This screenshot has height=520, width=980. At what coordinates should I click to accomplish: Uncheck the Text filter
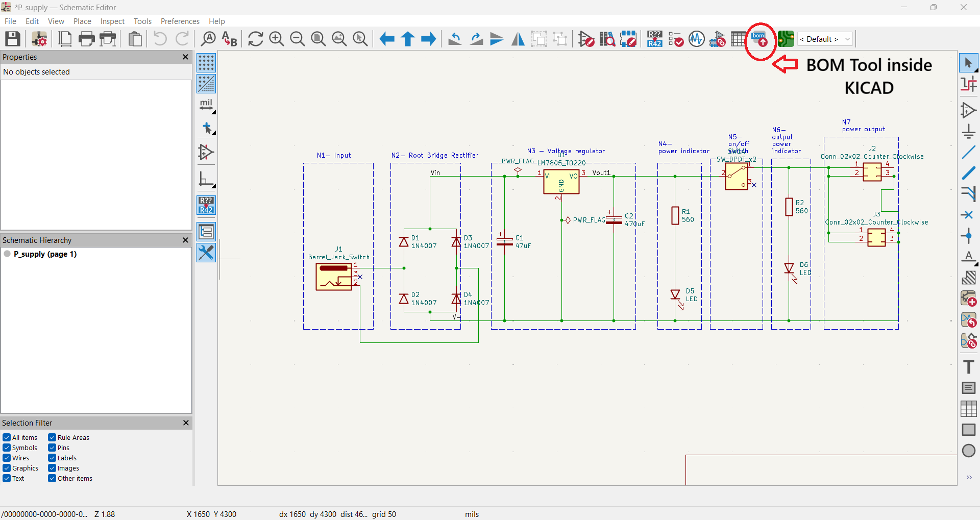point(7,478)
